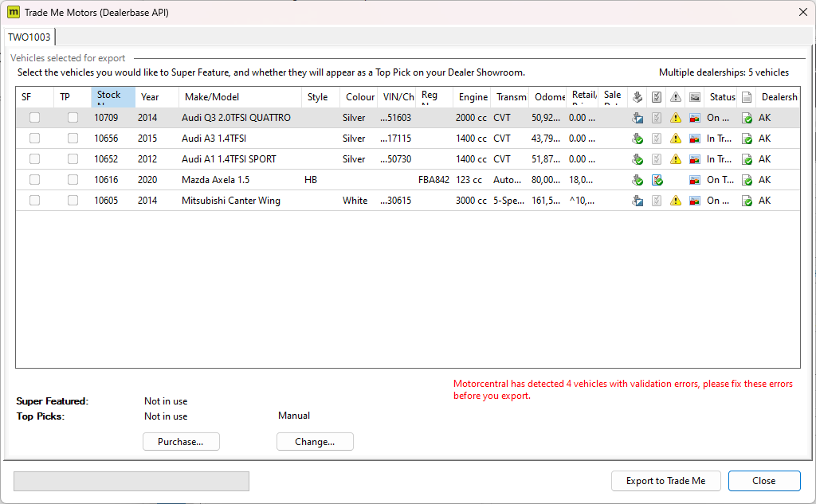Click the Trade Me app icon in title bar
816x504 pixels.
[13, 12]
